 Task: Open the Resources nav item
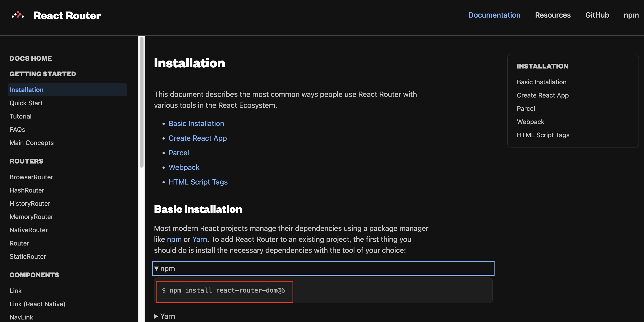(553, 15)
